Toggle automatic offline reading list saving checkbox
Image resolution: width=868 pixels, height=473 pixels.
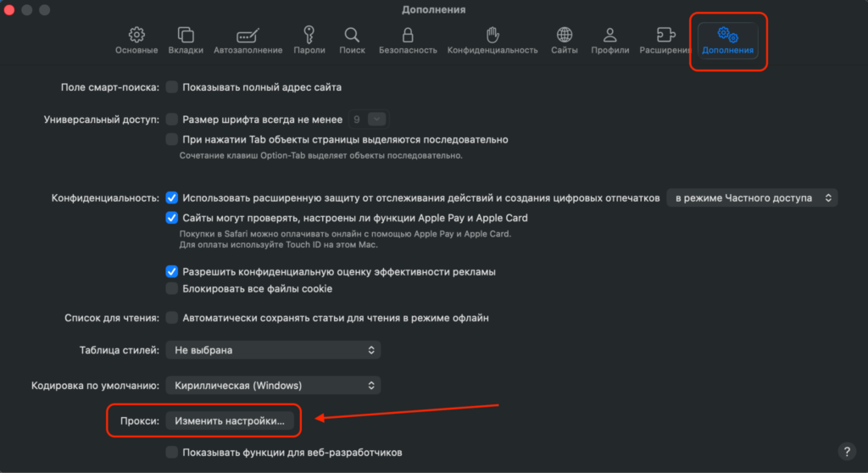pos(172,318)
